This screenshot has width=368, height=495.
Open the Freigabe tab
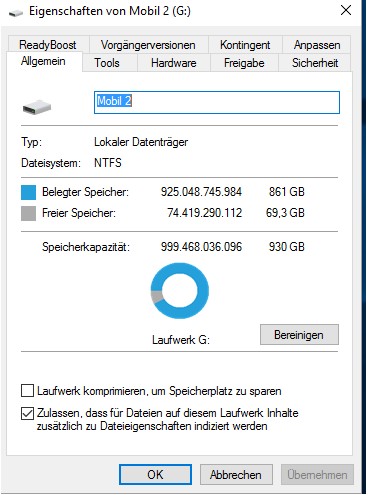coord(244,63)
